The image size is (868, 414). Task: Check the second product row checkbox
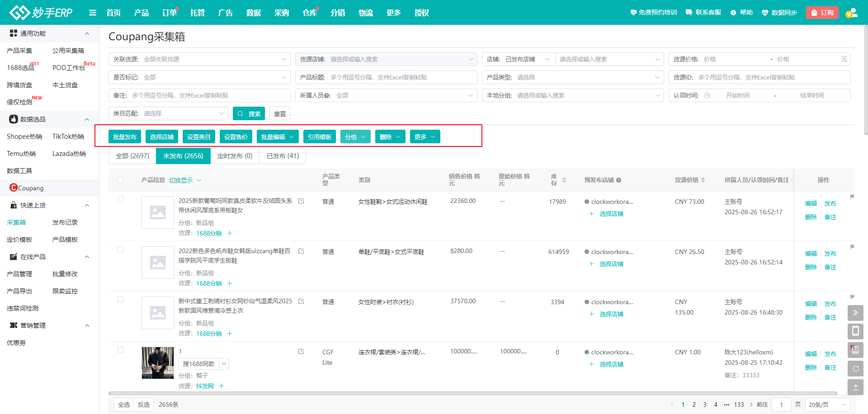tap(120, 249)
